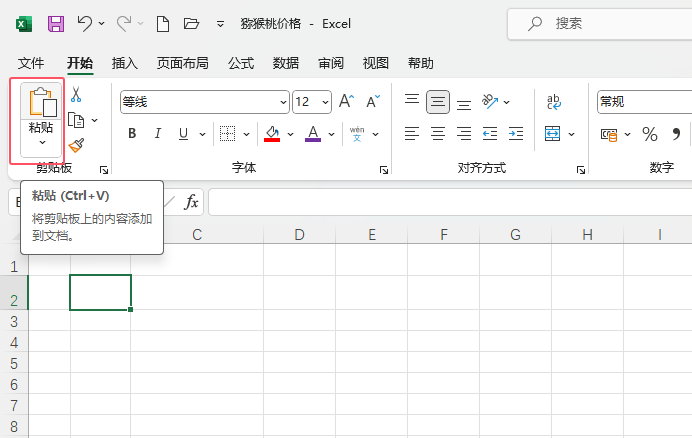Undo the last action

point(84,23)
